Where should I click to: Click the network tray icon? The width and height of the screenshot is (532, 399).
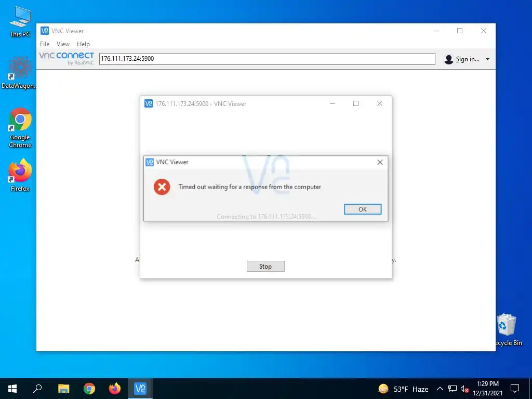coord(453,389)
